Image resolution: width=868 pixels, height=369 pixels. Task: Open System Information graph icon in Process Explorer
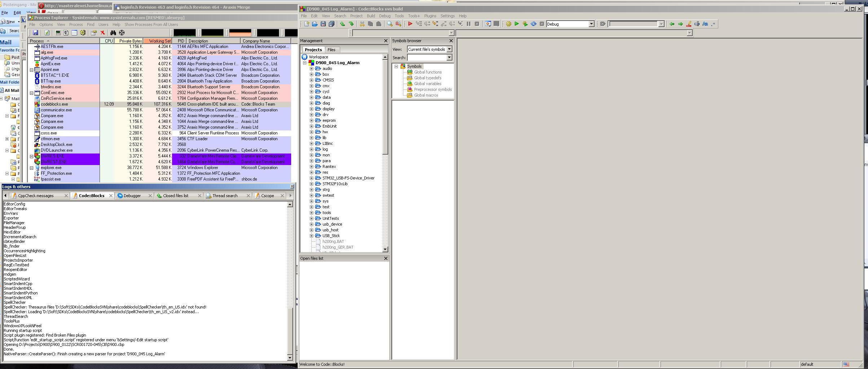tap(58, 33)
